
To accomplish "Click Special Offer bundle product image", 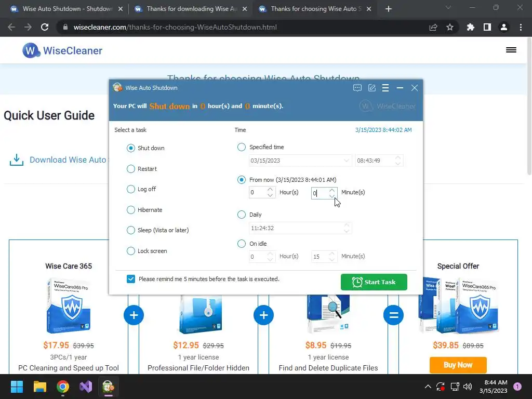I will [458, 305].
